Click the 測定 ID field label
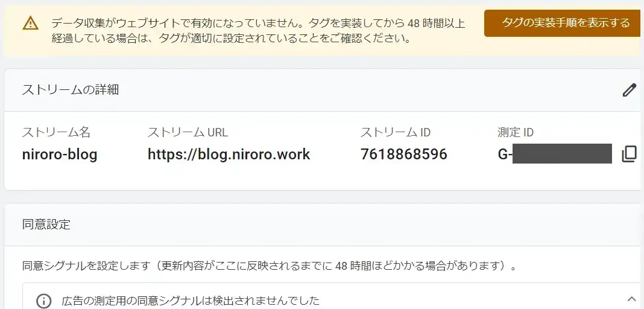The width and height of the screenshot is (644, 309). click(516, 133)
